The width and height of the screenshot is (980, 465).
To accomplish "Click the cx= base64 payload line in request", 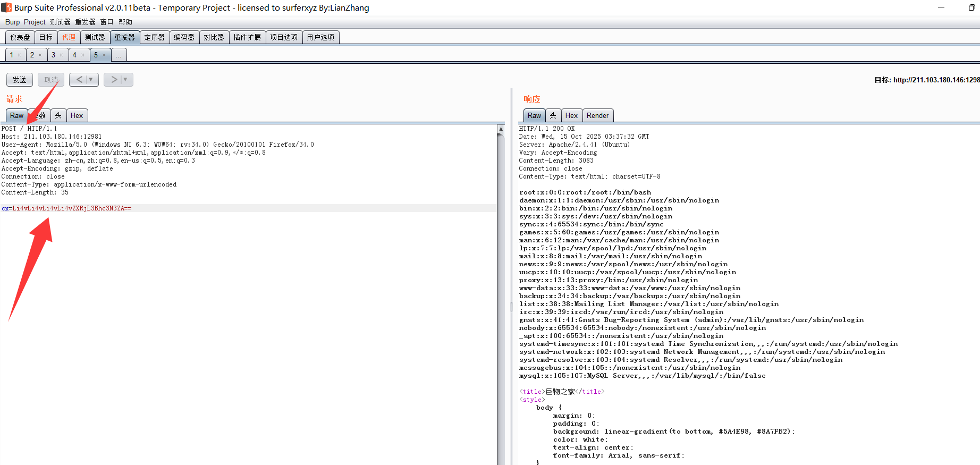I will click(66, 208).
